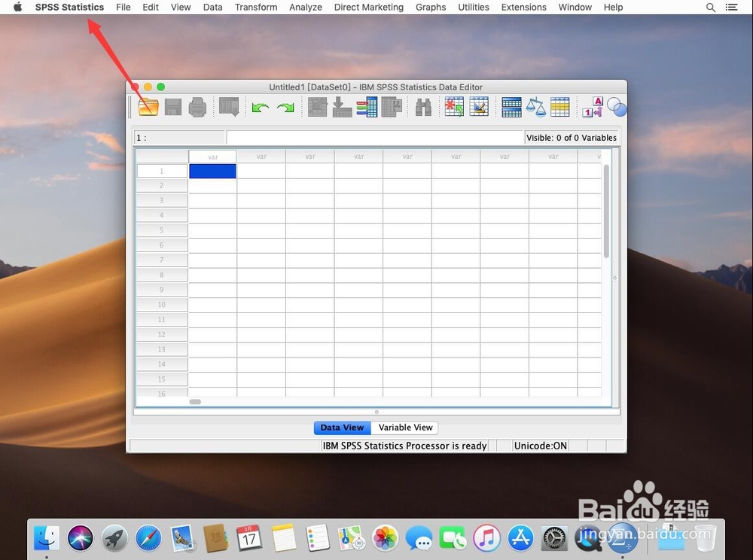Open the Extensions menu
The image size is (753, 560).
point(523,8)
